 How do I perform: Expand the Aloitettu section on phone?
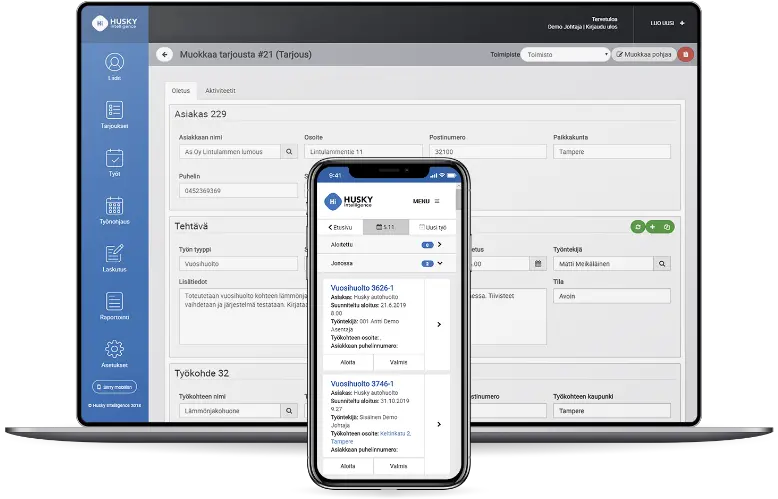[439, 244]
